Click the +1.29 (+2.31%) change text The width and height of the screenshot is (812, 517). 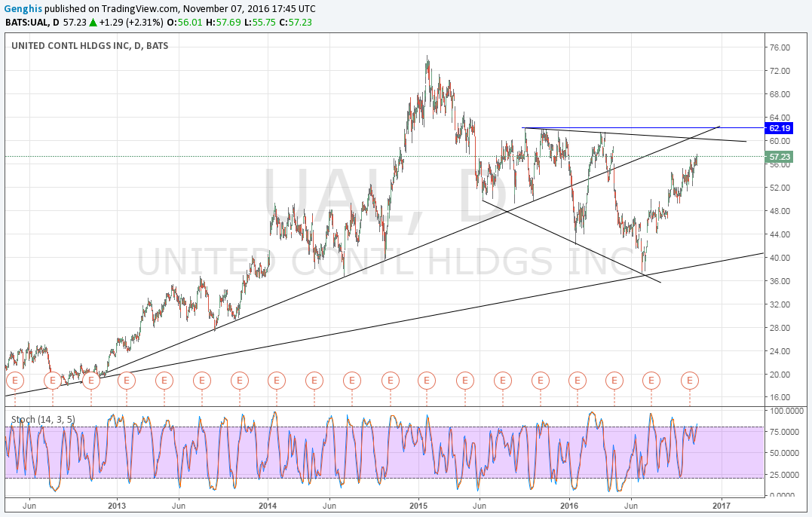[x=131, y=23]
